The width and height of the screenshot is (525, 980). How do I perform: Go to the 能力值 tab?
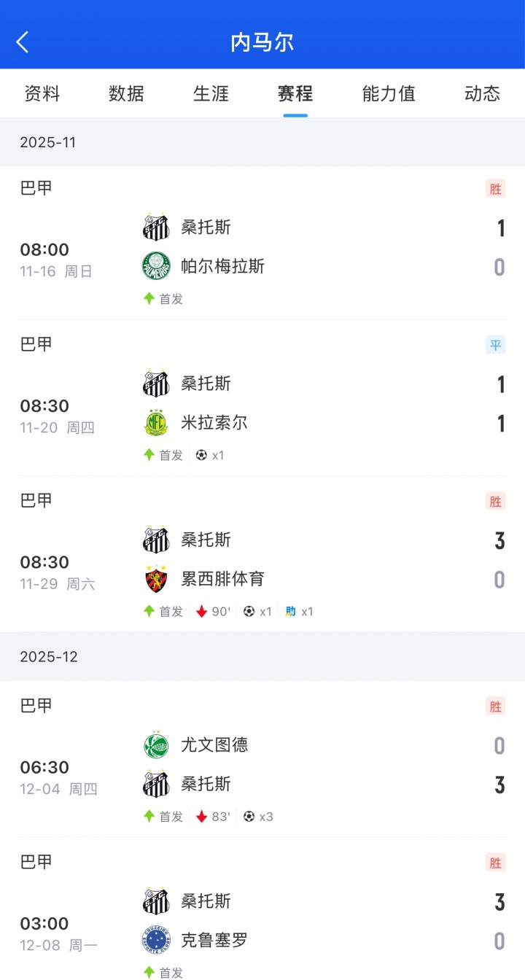tap(389, 93)
